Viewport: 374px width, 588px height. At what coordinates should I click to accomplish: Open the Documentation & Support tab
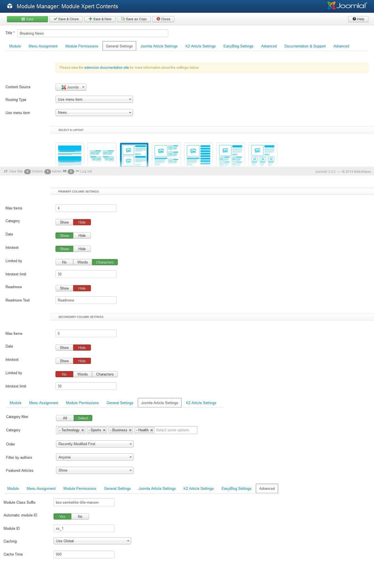point(305,46)
